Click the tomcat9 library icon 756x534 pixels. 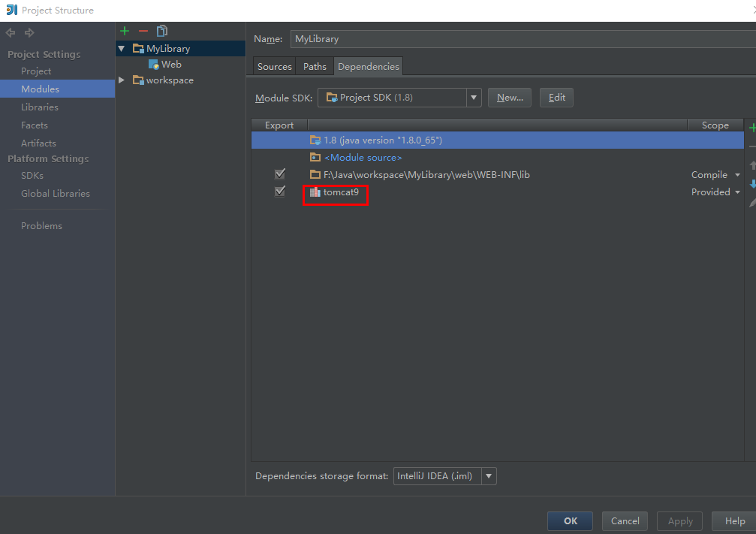pyautogui.click(x=315, y=192)
